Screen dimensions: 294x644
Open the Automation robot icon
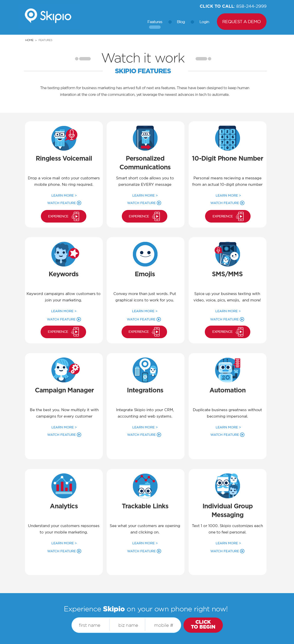pos(228,370)
